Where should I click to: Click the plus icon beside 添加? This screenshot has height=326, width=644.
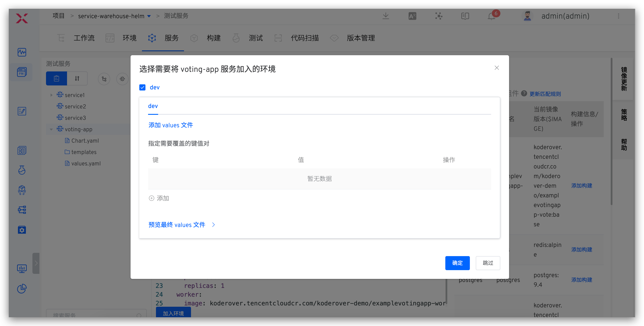coord(152,198)
